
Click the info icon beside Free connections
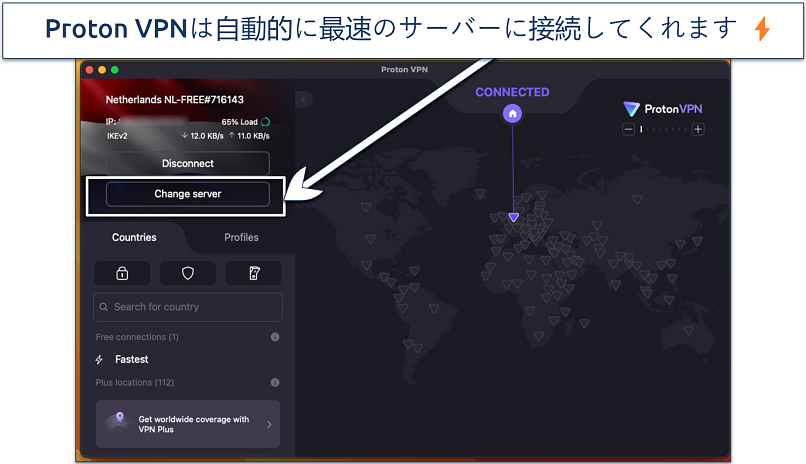point(274,337)
